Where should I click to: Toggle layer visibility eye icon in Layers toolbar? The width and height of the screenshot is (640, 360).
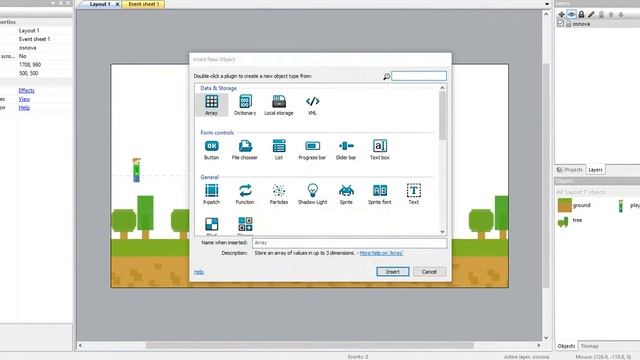pos(571,14)
